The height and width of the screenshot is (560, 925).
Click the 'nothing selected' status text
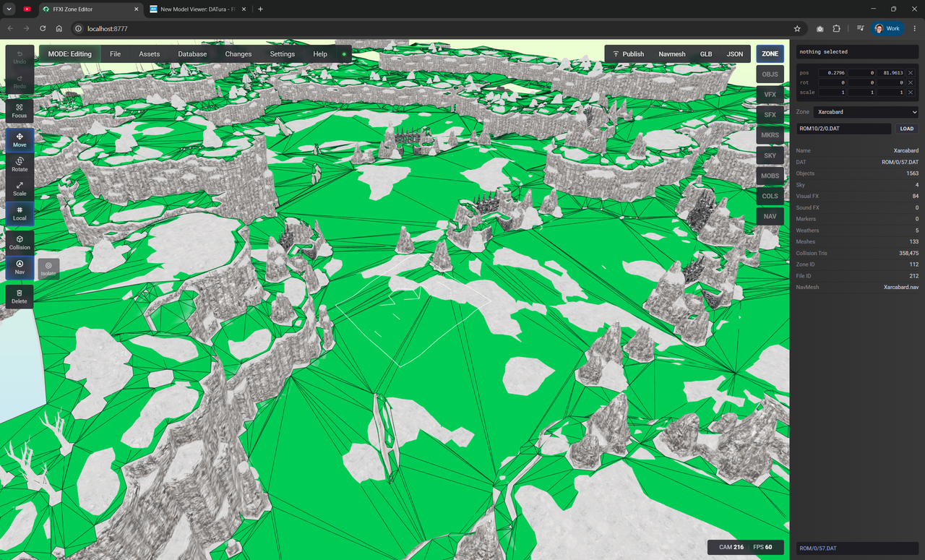coord(823,52)
